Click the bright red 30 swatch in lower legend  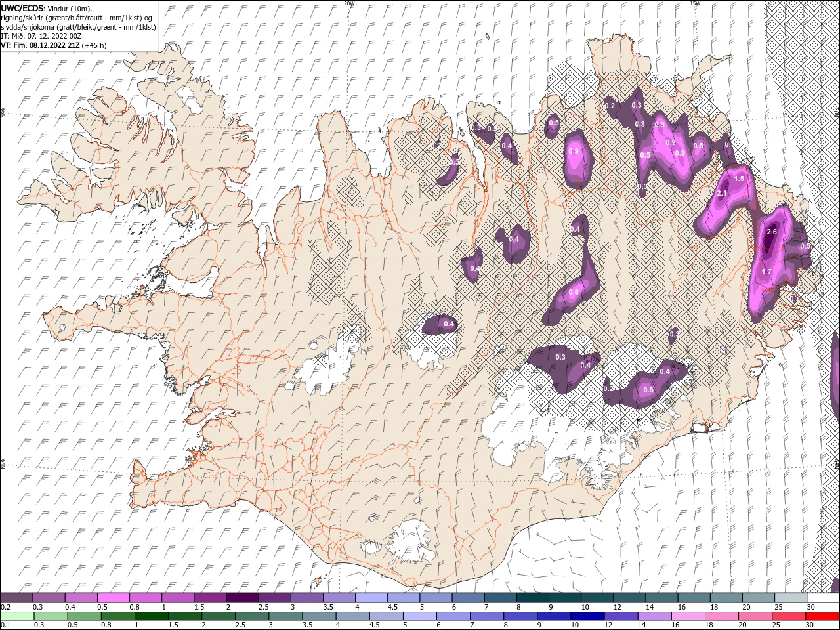tap(822, 616)
